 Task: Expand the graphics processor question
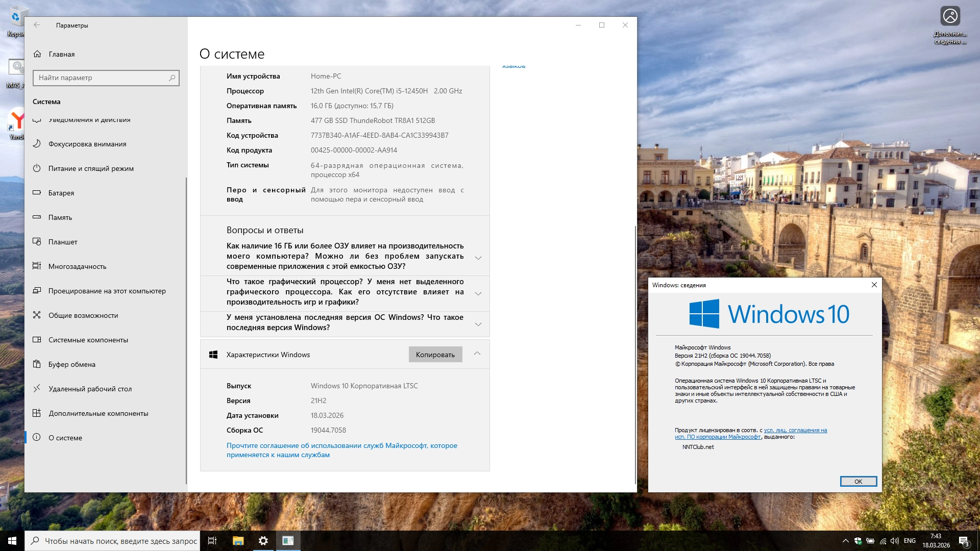pyautogui.click(x=478, y=293)
